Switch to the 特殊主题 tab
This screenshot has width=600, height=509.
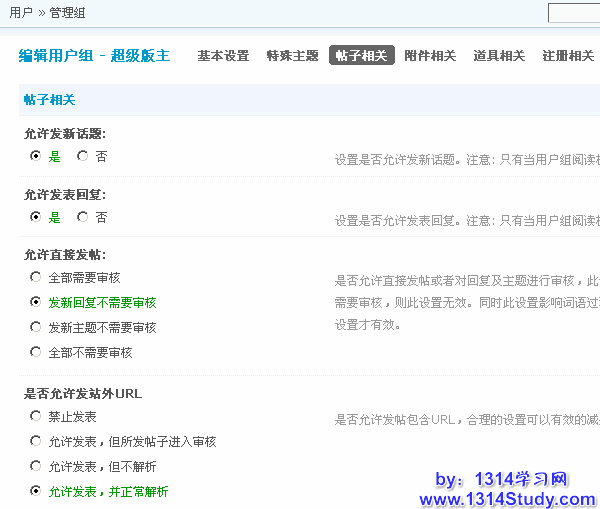tap(292, 56)
